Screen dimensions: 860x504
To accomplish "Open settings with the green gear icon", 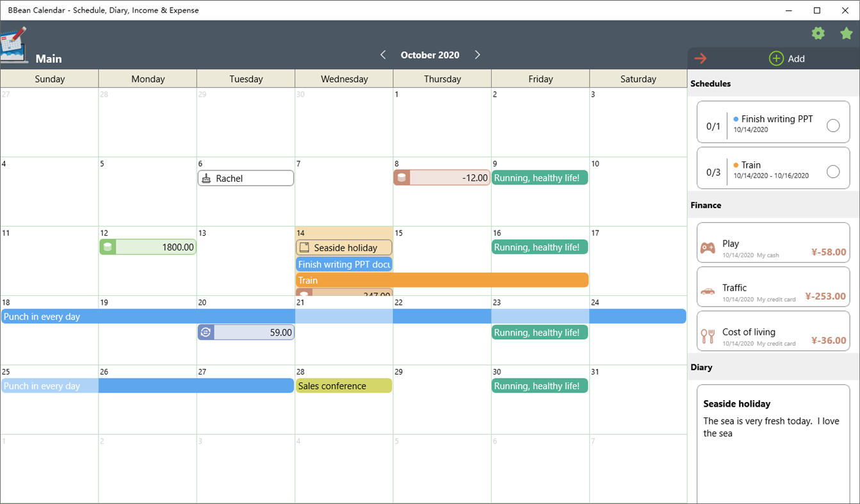I will (818, 33).
